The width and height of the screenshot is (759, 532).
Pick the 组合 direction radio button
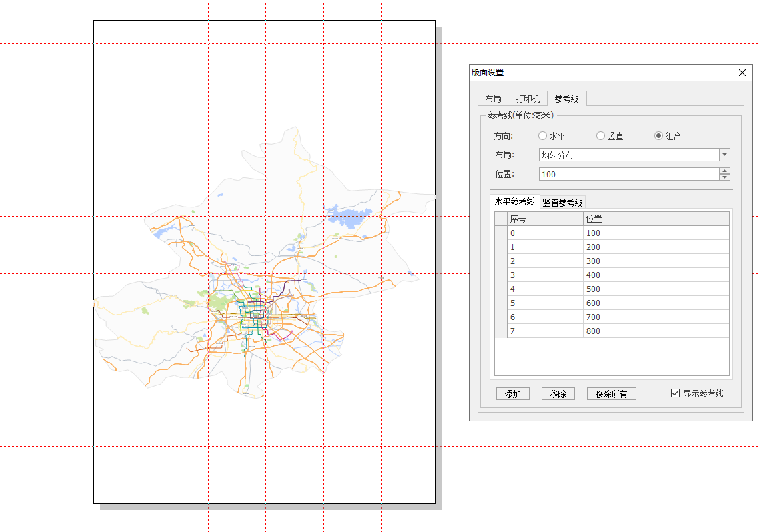[658, 136]
